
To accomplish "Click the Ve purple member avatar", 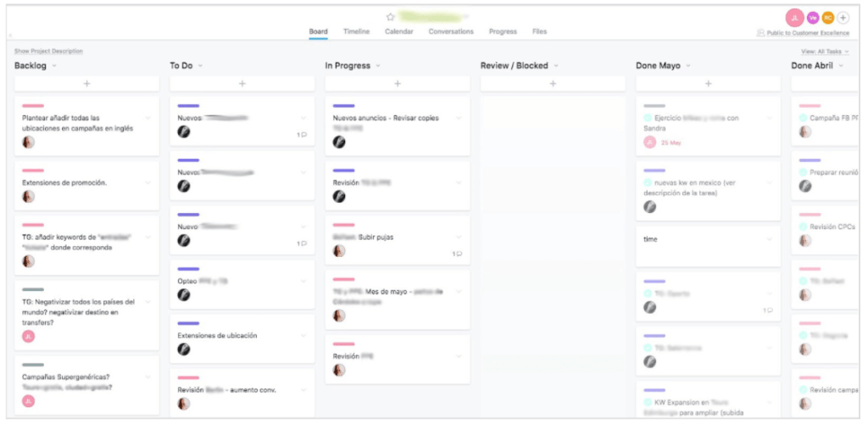I will pos(812,18).
